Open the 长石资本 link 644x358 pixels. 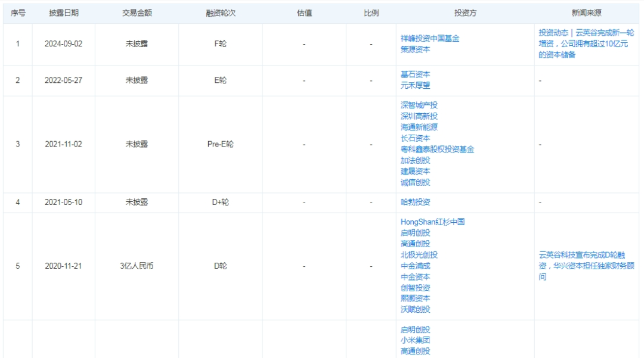[415, 139]
